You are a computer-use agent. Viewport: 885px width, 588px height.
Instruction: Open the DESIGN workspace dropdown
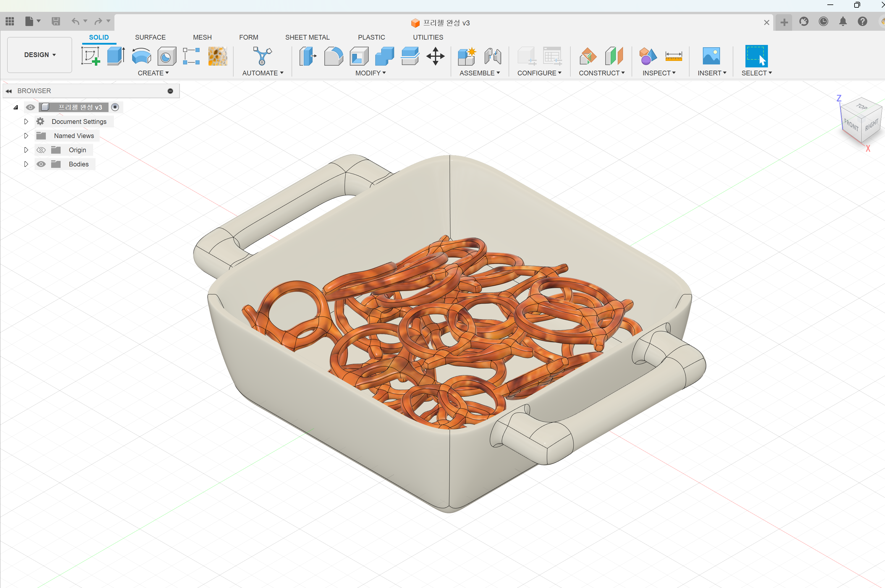pyautogui.click(x=40, y=55)
